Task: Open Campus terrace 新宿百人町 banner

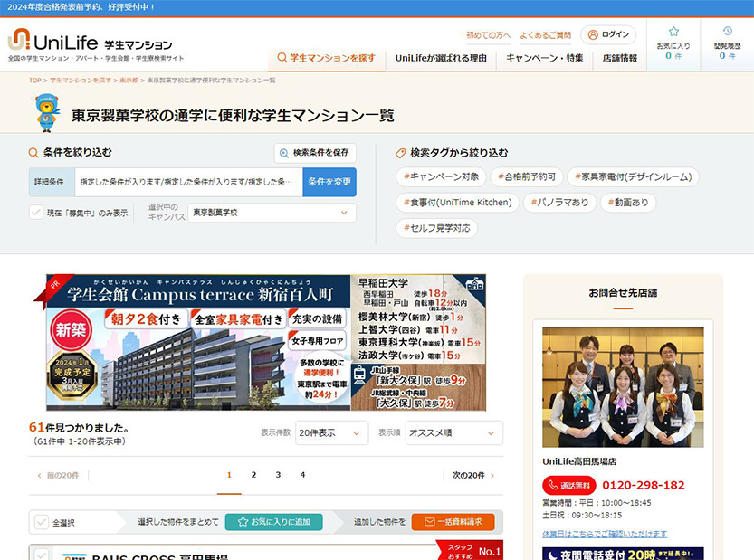Action: pos(266,342)
